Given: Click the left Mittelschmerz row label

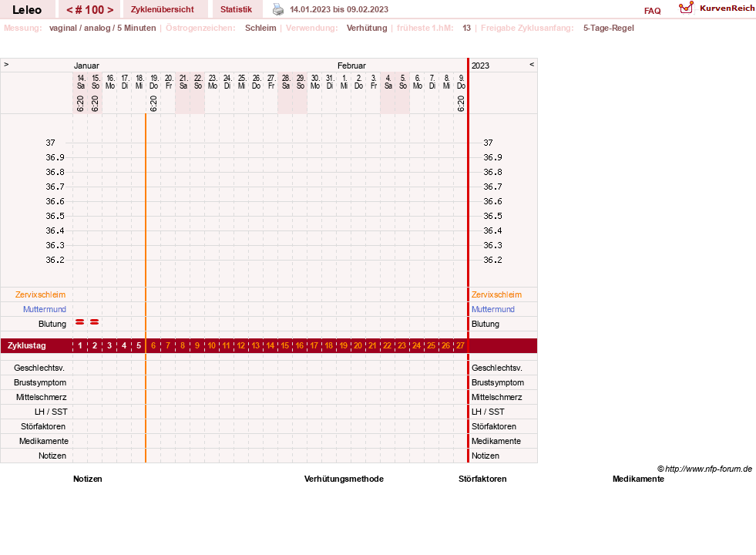Looking at the screenshot, I should coord(42,397).
